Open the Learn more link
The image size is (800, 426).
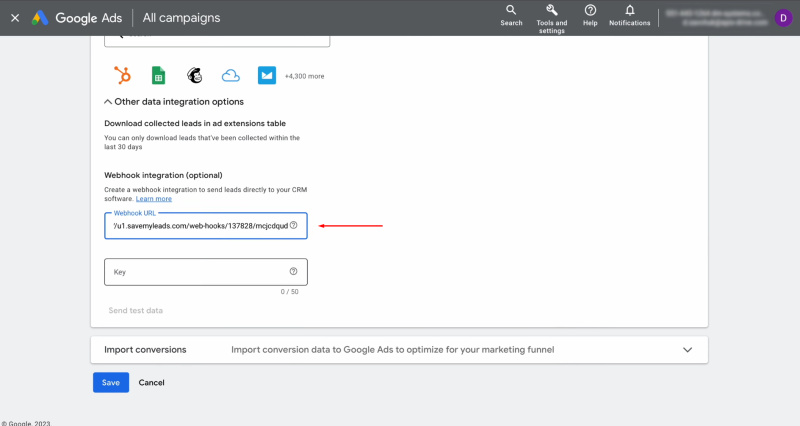(154, 199)
